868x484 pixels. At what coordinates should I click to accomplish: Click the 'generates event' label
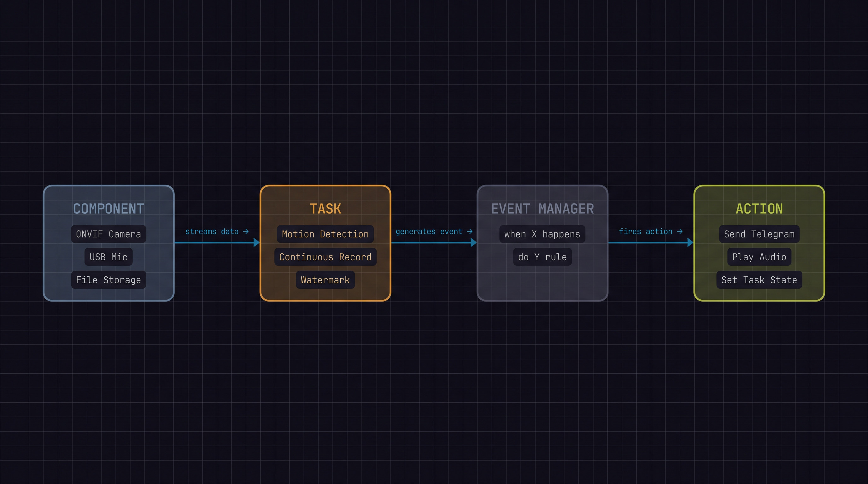click(434, 232)
